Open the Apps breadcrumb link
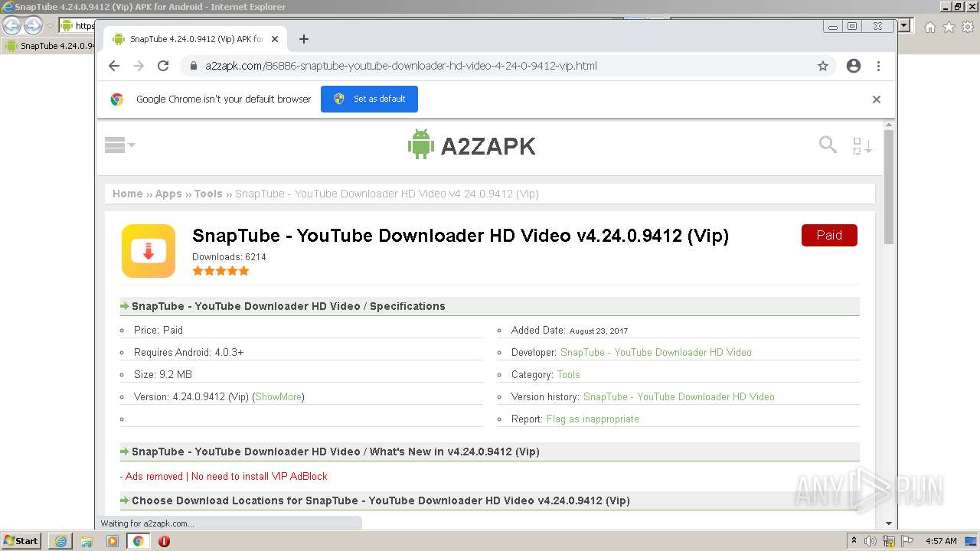Image resolution: width=980 pixels, height=551 pixels. 168,194
